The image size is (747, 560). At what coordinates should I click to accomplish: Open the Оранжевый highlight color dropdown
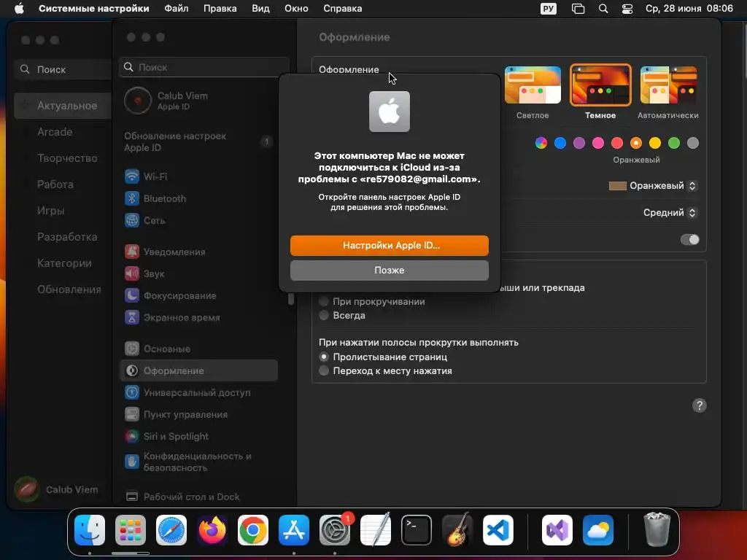click(653, 186)
